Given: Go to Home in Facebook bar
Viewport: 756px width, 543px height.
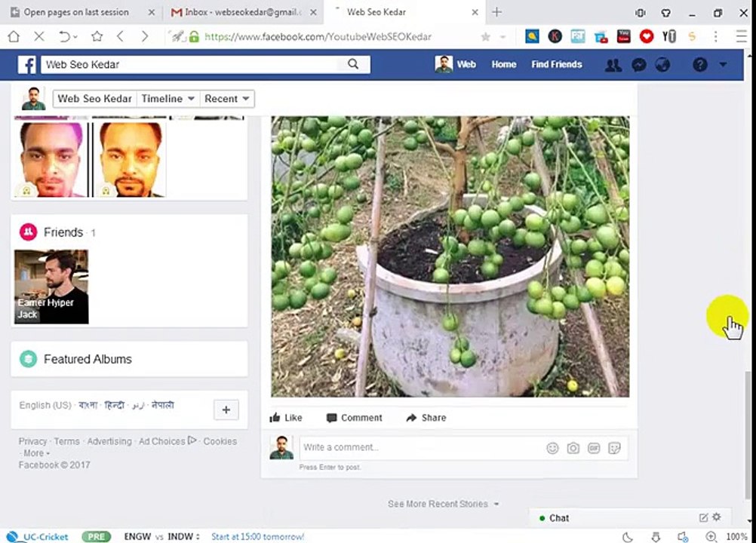Looking at the screenshot, I should coord(504,65).
